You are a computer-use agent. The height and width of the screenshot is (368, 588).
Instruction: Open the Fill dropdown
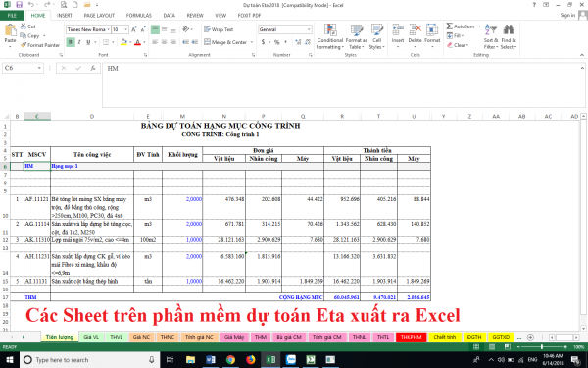click(x=456, y=35)
